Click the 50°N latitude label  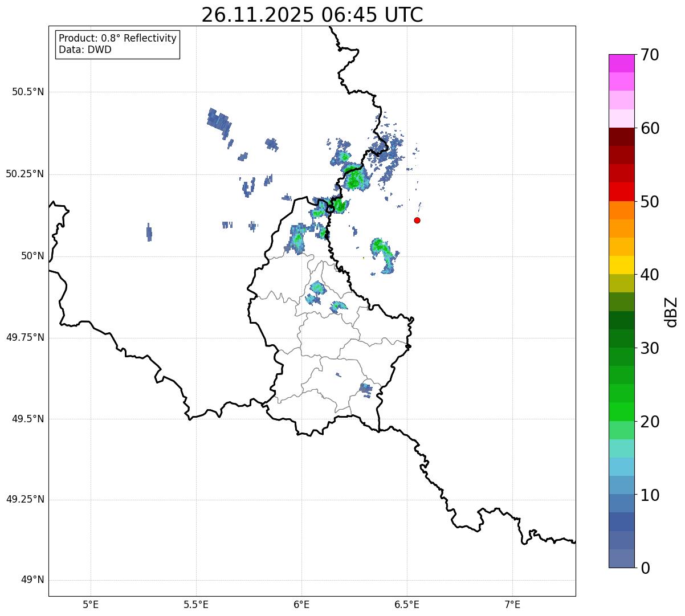point(32,256)
